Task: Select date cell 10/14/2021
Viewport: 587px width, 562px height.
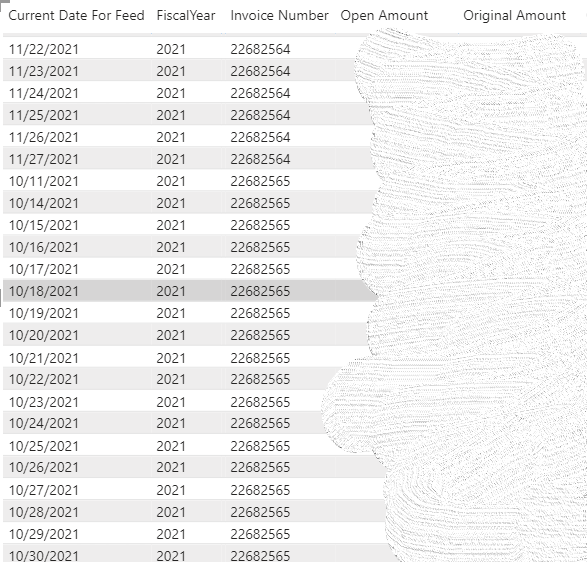Action: click(44, 203)
